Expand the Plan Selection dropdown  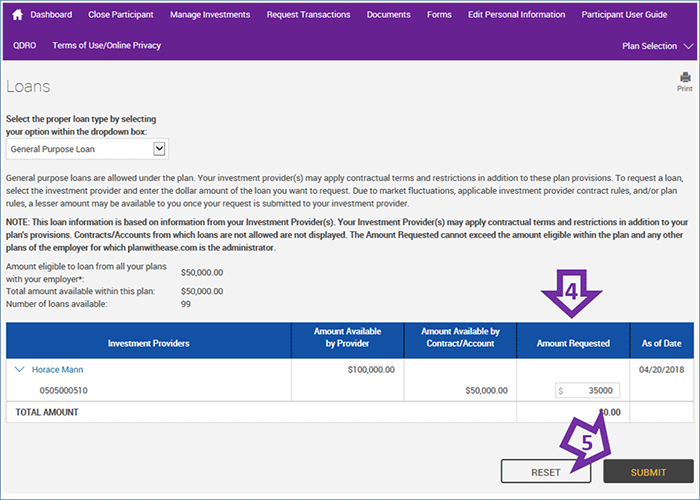656,46
